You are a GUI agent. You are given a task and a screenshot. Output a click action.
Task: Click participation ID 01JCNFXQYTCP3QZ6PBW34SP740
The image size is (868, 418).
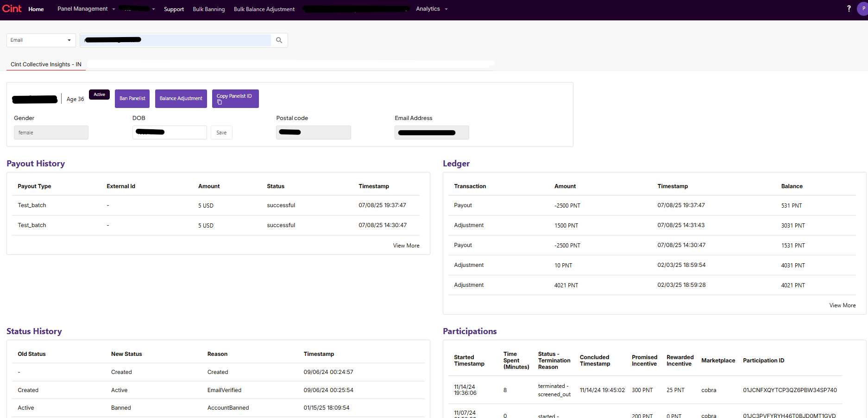click(x=790, y=390)
